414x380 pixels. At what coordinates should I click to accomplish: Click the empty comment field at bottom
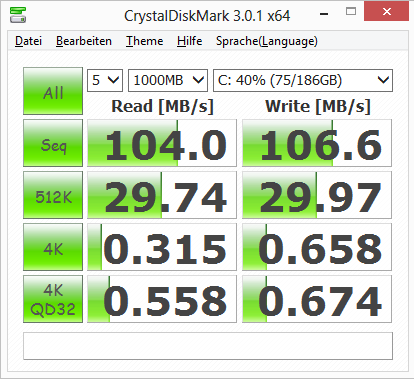[208, 346]
